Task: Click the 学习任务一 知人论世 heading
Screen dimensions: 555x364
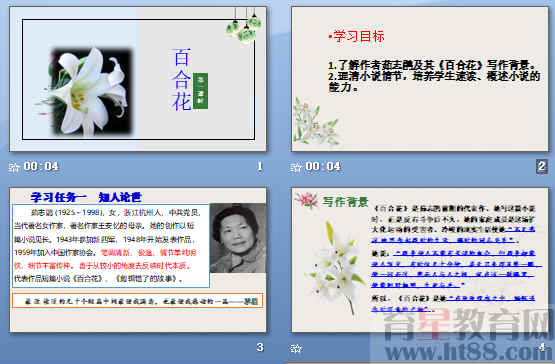Action: tap(86, 197)
